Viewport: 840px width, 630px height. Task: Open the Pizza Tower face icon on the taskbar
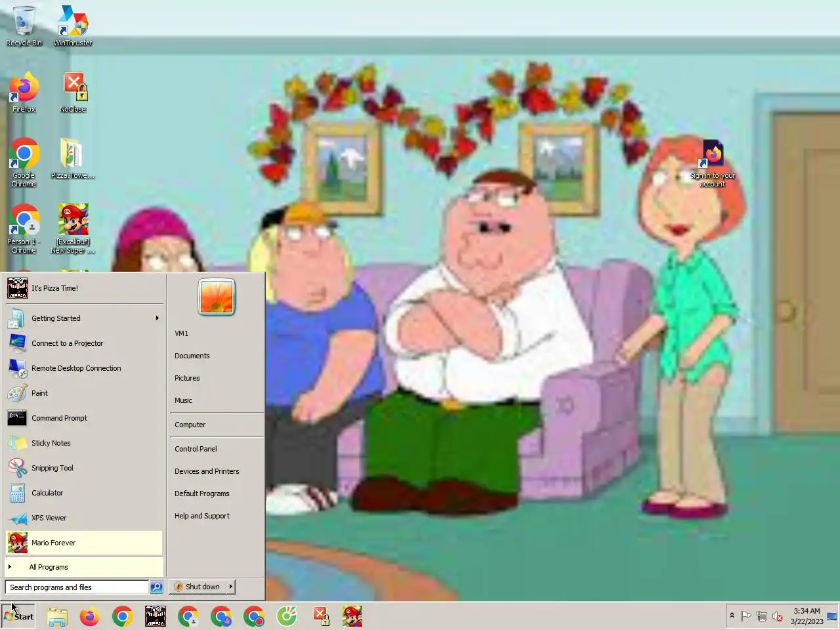[156, 616]
